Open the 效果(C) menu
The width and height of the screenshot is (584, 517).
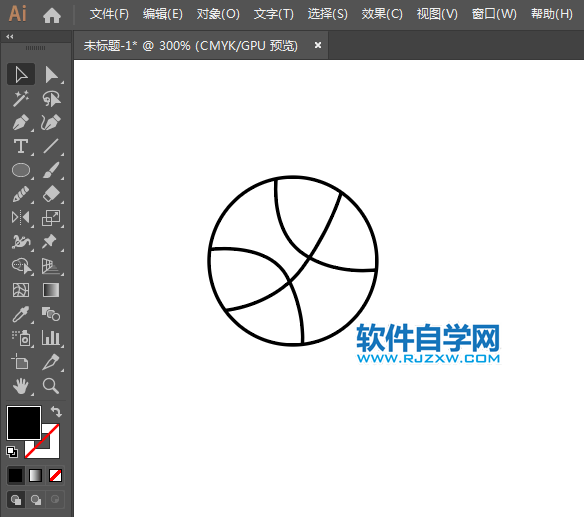pos(382,14)
